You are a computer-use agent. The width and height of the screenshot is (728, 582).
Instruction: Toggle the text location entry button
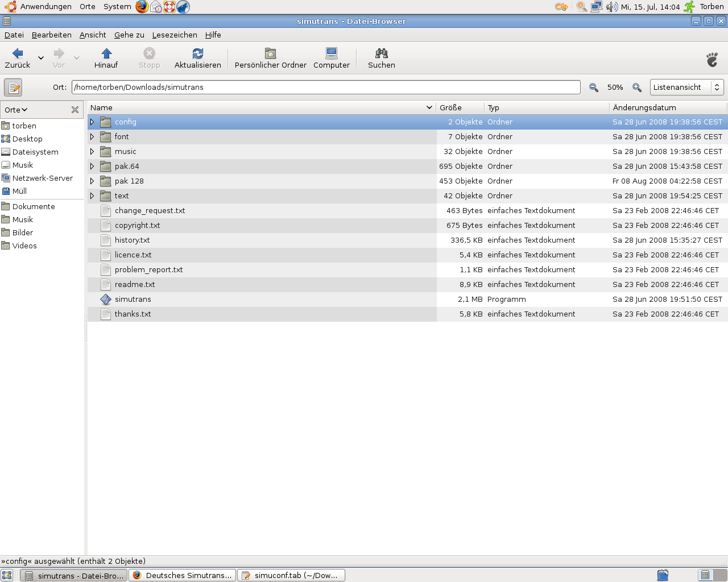[x=13, y=88]
